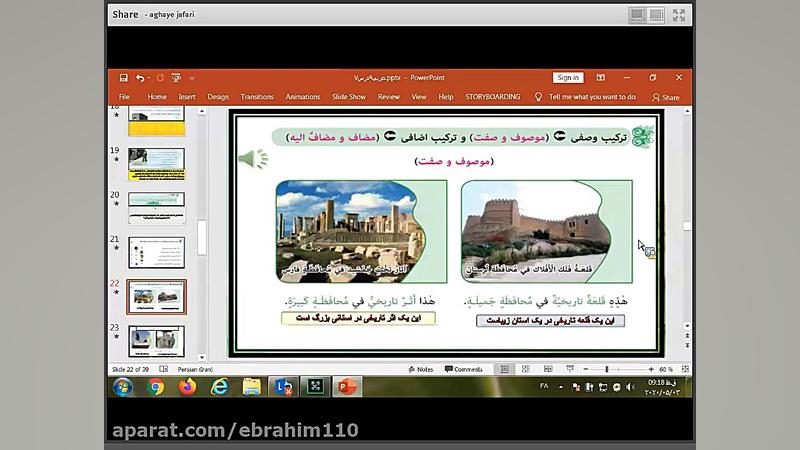Click the volume speaker tray icon
This screenshot has height=450, width=800.
click(631, 387)
